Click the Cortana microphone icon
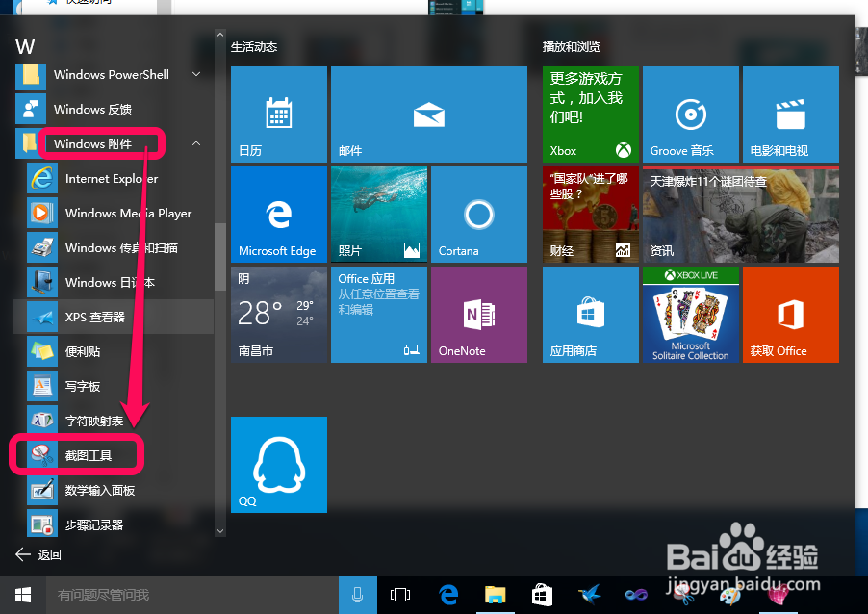This screenshot has width=868, height=614. click(x=358, y=595)
